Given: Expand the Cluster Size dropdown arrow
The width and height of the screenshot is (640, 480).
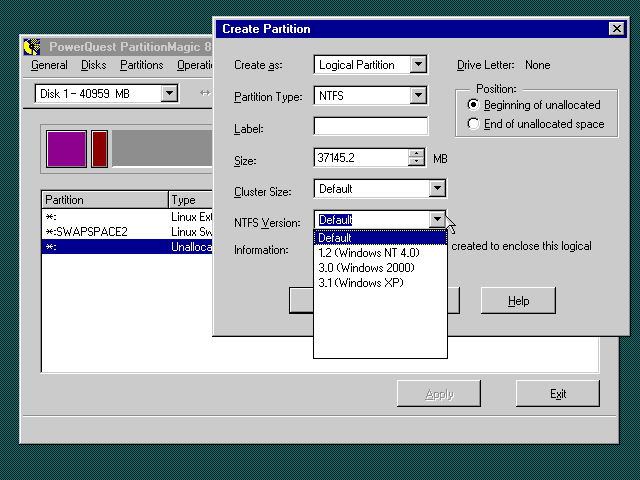Looking at the screenshot, I should pyautogui.click(x=437, y=188).
